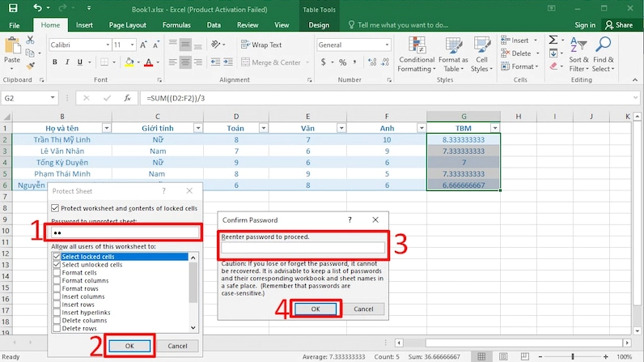Viewport: 644px width, 362px height.
Task: Expand the Name Box dropdown
Action: (53, 98)
